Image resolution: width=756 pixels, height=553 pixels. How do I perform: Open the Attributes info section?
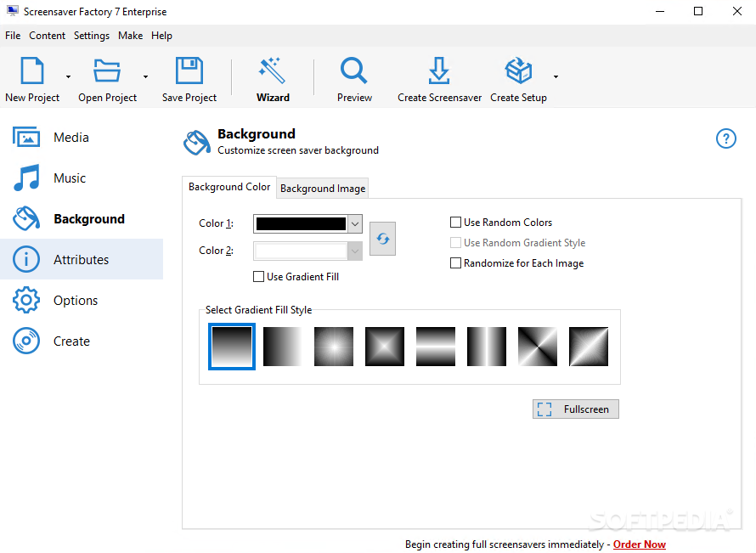coord(82,259)
